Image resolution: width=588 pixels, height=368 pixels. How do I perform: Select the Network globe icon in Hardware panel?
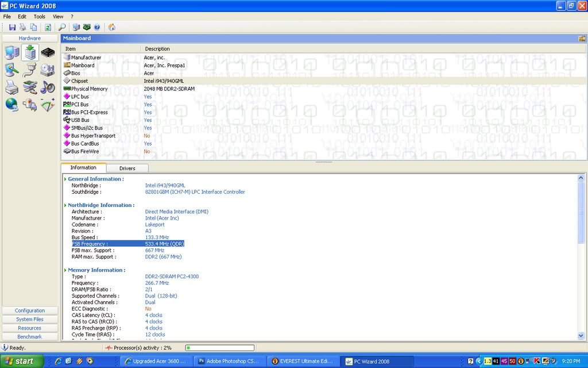pos(12,105)
